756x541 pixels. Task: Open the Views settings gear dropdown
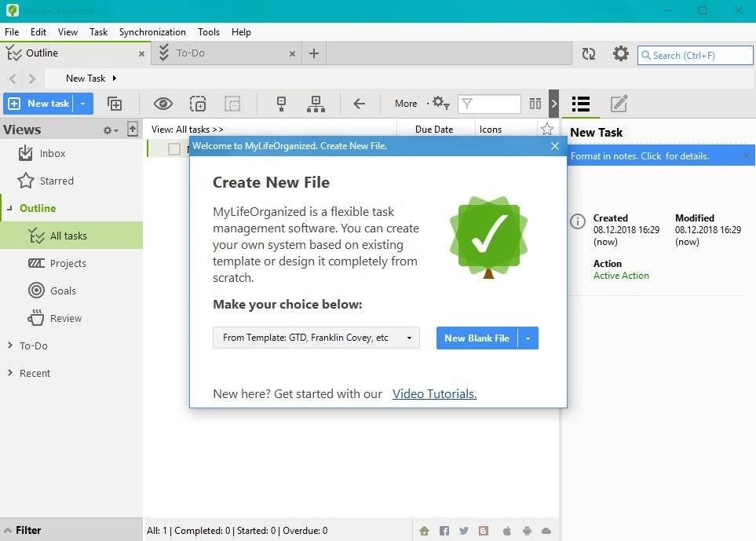[x=111, y=130]
